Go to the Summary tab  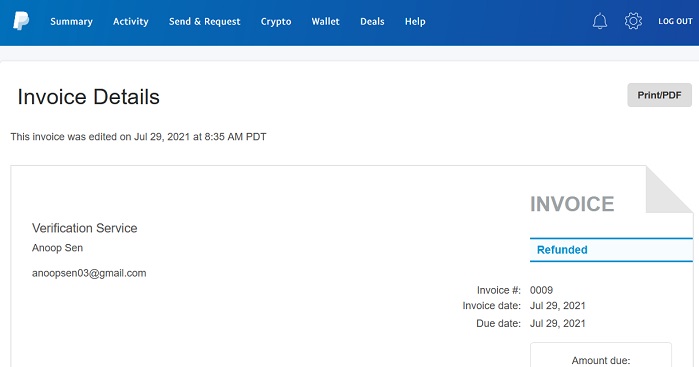tap(71, 21)
